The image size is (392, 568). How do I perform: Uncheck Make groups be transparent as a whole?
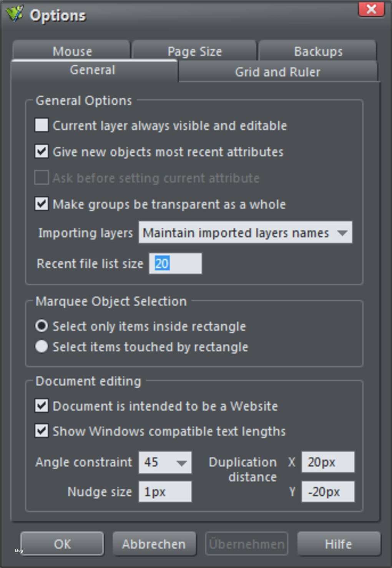(41, 204)
